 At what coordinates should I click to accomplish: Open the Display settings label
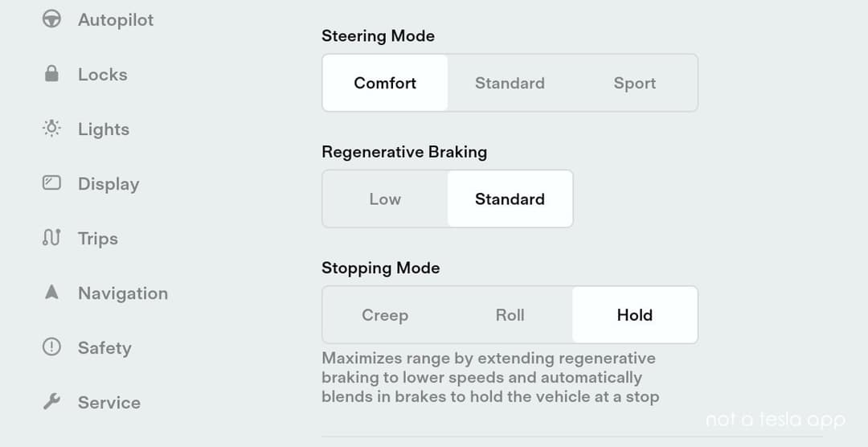108,184
